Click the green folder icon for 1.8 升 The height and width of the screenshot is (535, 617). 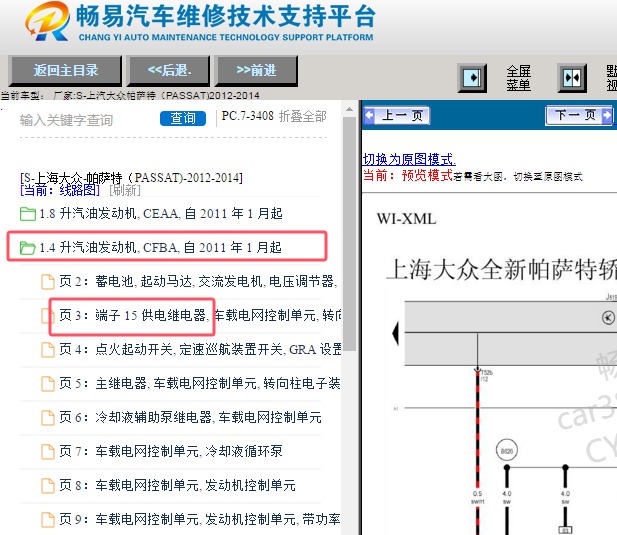[28, 214]
